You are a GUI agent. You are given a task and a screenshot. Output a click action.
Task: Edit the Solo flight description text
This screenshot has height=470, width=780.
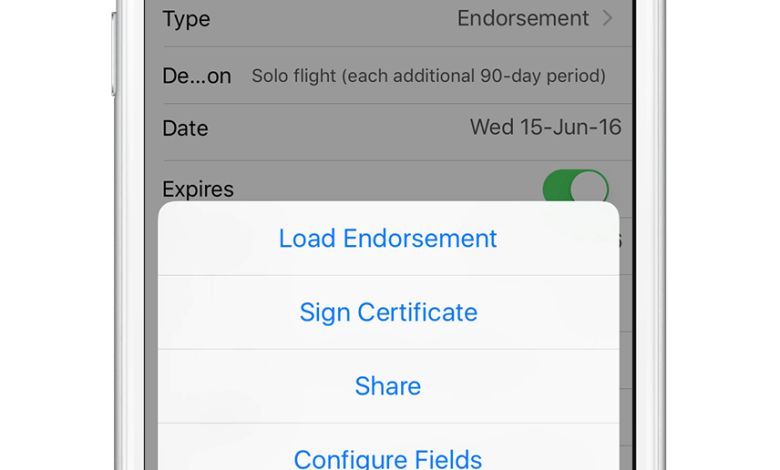click(x=428, y=76)
